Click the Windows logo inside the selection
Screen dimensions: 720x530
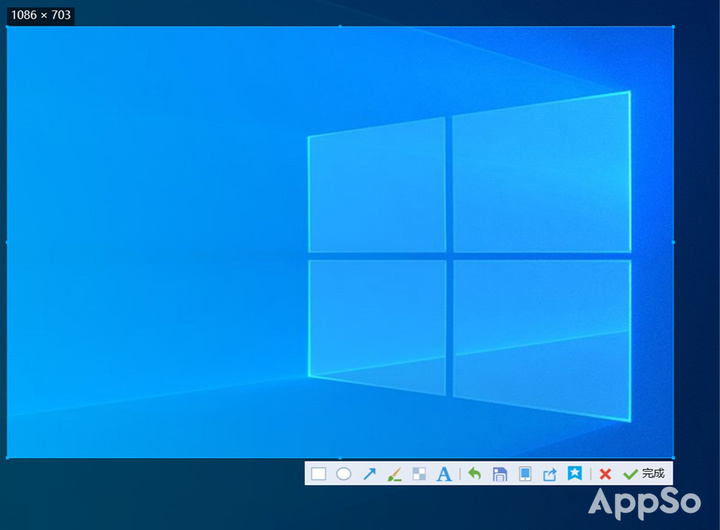point(469,256)
